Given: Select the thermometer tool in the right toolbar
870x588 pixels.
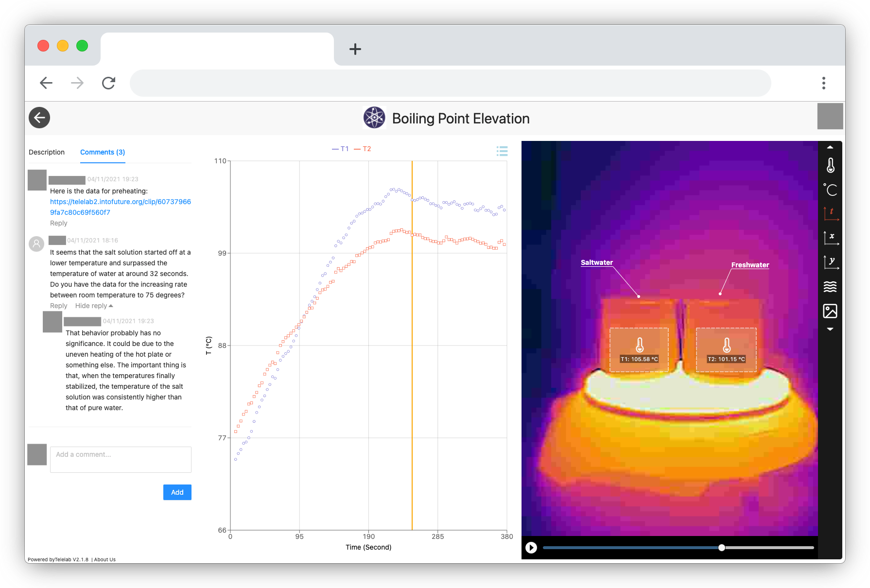Looking at the screenshot, I should (831, 165).
